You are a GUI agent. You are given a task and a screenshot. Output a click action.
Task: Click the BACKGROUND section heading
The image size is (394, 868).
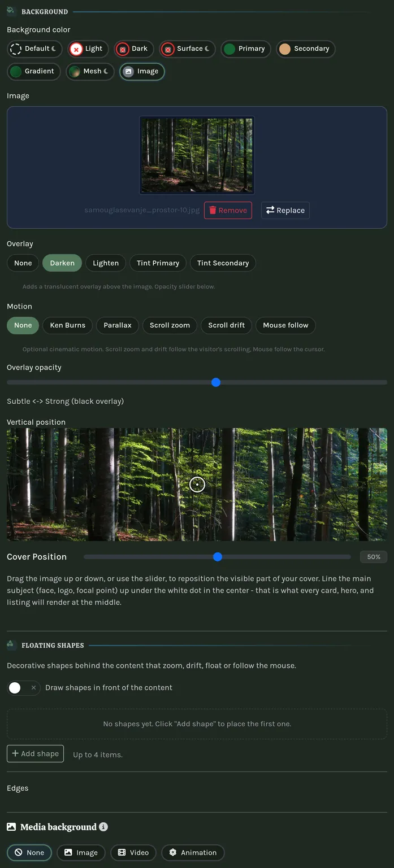45,11
